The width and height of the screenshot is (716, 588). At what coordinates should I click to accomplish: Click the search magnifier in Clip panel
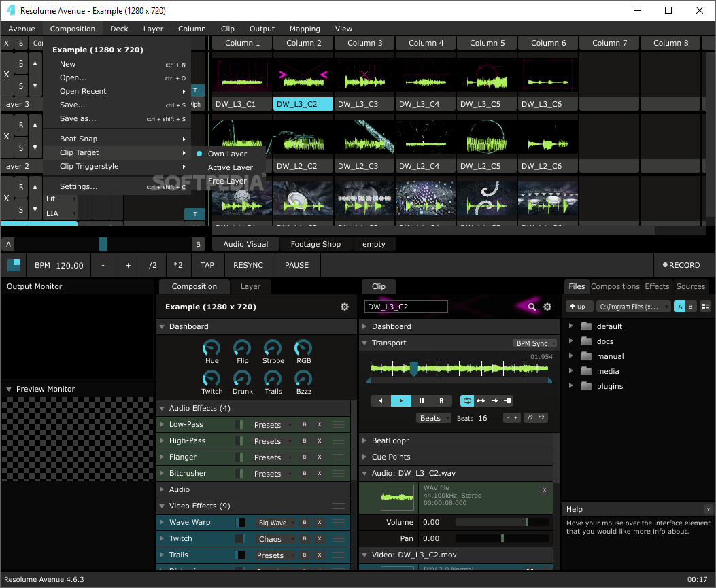[532, 307]
